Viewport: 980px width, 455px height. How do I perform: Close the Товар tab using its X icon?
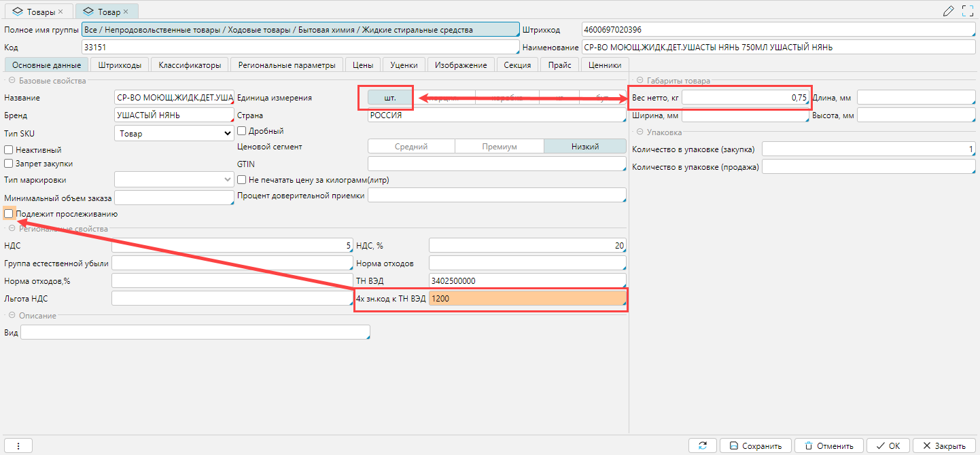click(x=126, y=12)
